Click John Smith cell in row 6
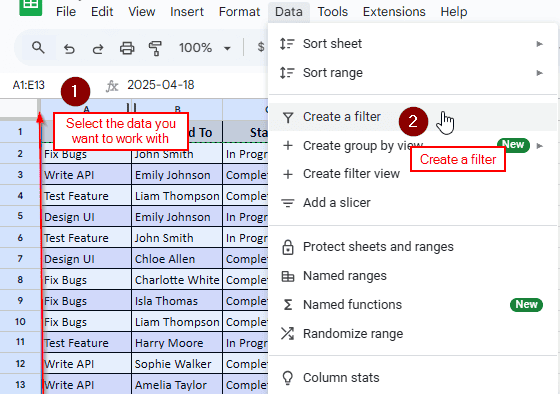This screenshot has height=394, width=560. tap(177, 238)
